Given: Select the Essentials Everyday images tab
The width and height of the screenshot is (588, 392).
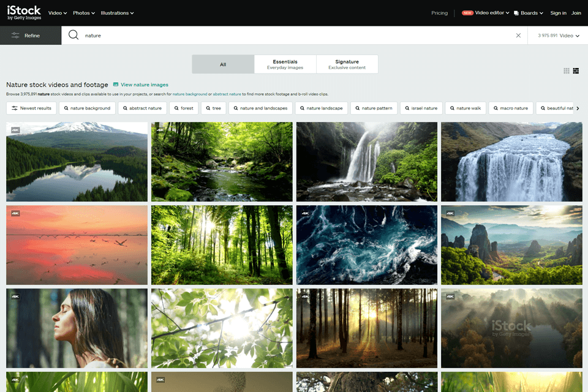Looking at the screenshot, I should click(285, 64).
